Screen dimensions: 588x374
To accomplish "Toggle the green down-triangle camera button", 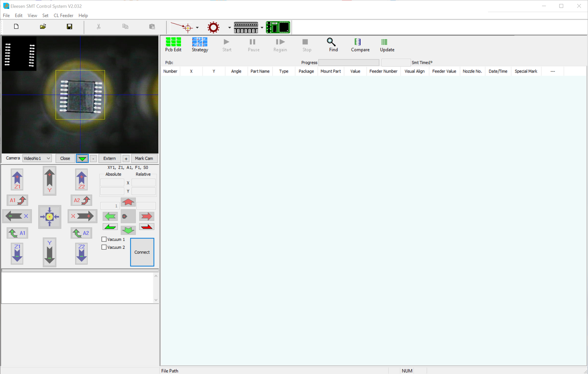I will pos(82,159).
